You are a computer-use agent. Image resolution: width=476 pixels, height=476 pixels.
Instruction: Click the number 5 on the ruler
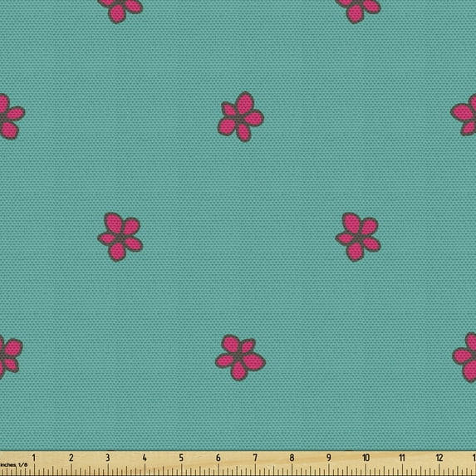pyautogui.click(x=181, y=458)
